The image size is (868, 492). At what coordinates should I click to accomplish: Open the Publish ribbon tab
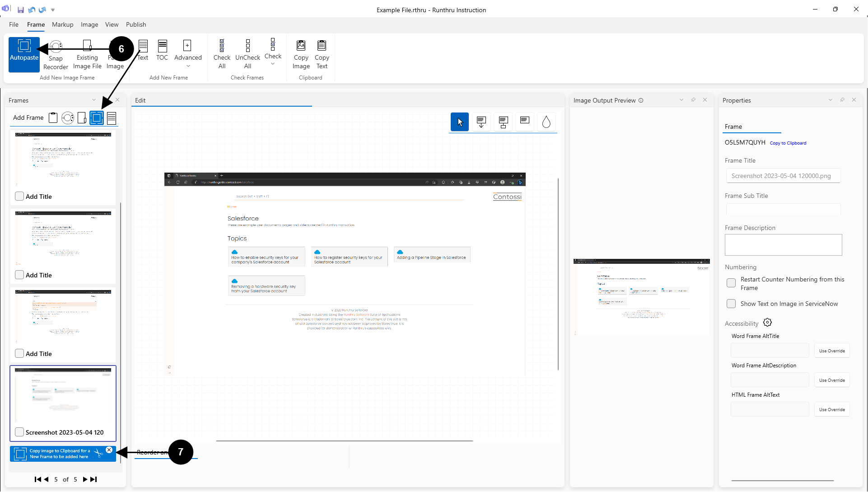(x=136, y=24)
